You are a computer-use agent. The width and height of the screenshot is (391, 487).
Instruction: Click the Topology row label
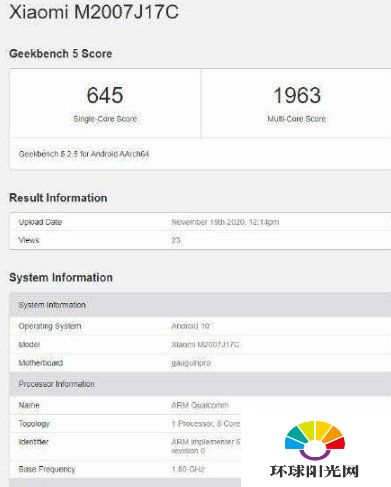point(34,424)
